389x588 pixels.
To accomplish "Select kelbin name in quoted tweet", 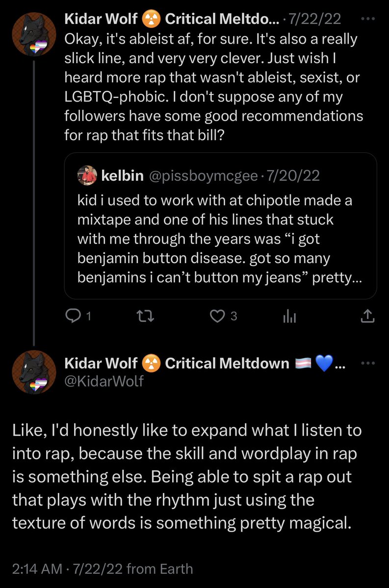I will (122, 176).
